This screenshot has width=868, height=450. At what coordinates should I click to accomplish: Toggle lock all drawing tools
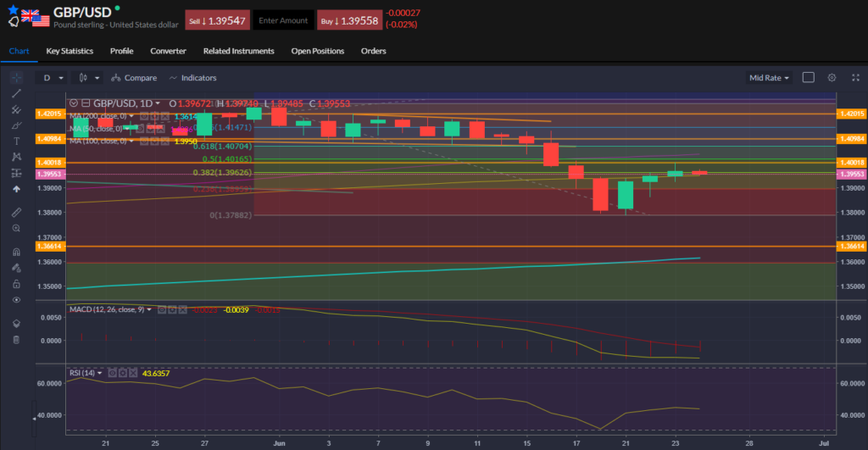[x=16, y=283]
